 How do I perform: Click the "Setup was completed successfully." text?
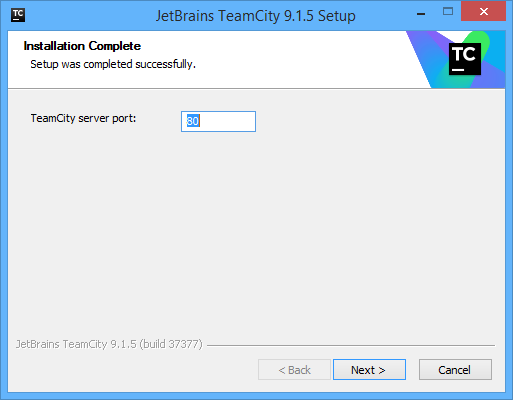pyautogui.click(x=113, y=64)
